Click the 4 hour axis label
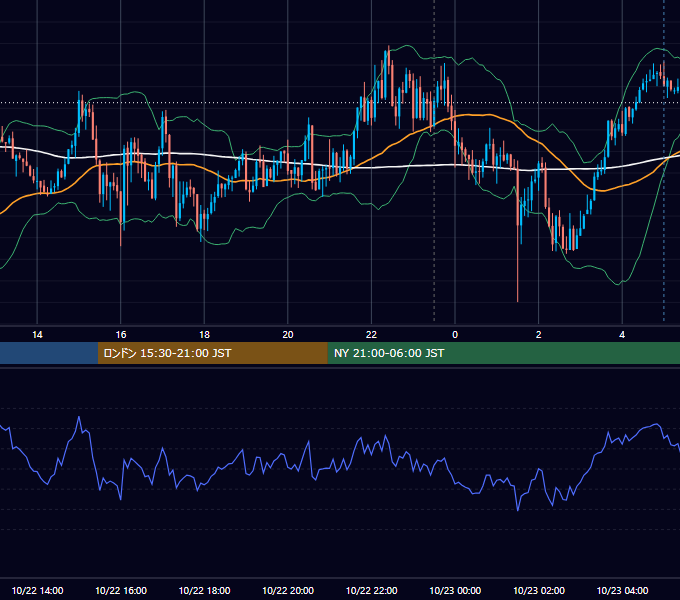Viewport: 680px width, 600px height. pos(622,335)
